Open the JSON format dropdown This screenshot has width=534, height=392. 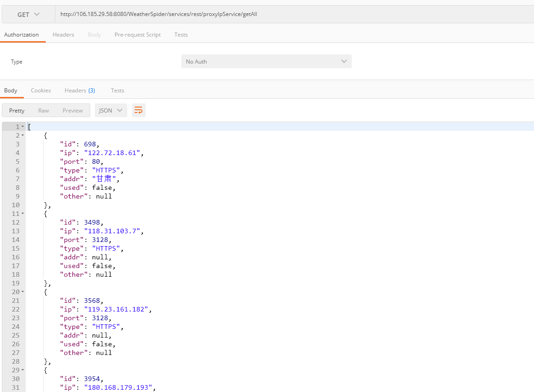click(x=111, y=110)
